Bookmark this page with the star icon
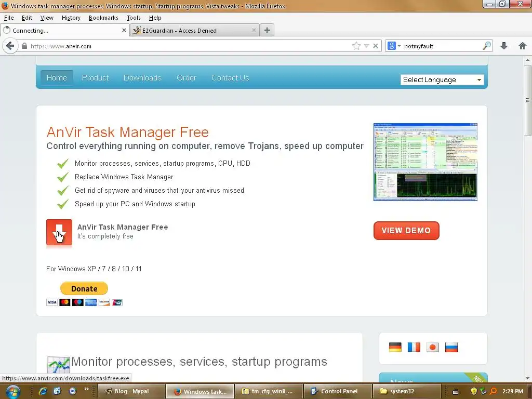The image size is (532, 399). [356, 46]
